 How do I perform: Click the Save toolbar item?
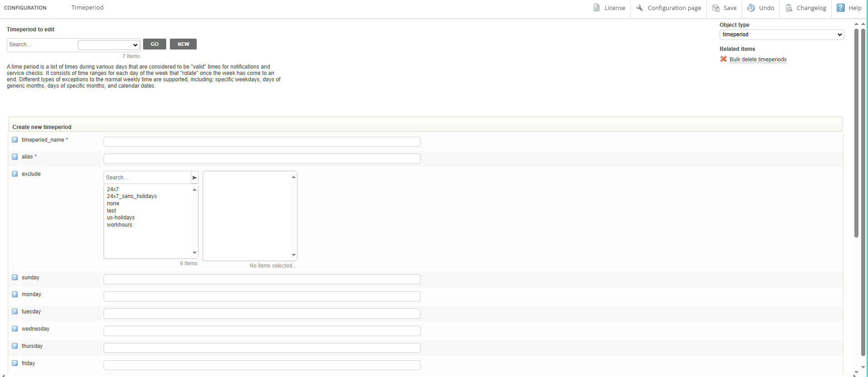(724, 8)
